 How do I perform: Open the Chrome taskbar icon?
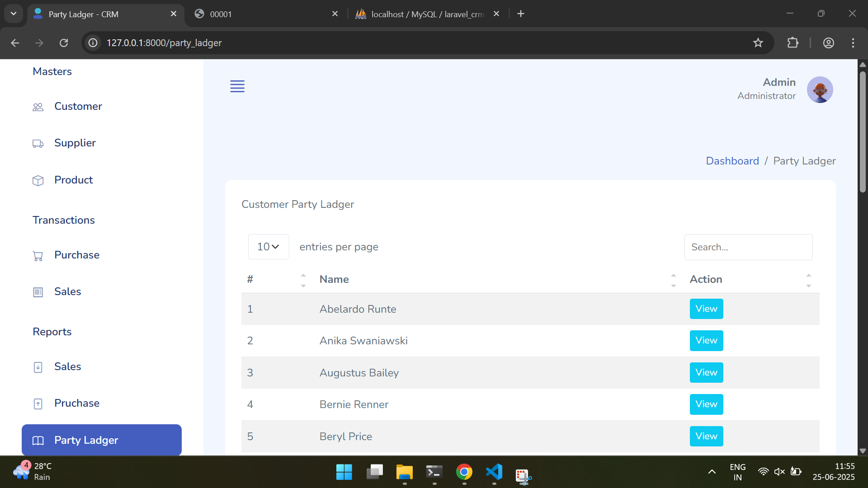click(464, 472)
